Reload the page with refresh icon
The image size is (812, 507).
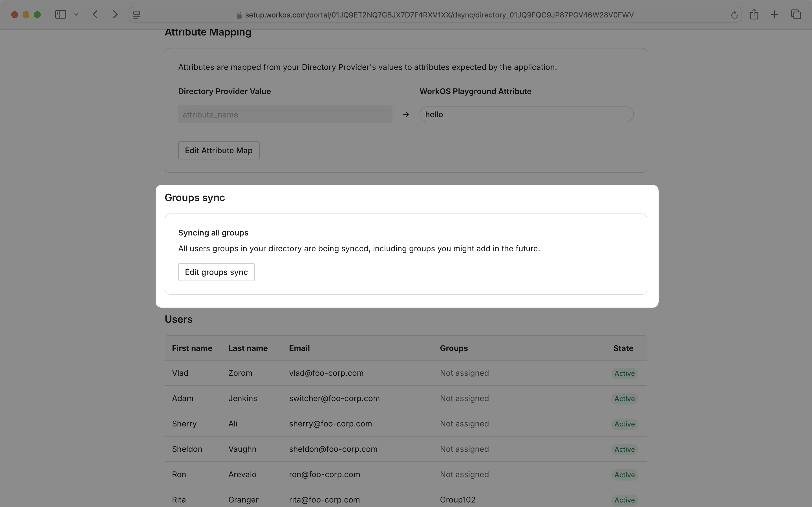[x=734, y=15]
